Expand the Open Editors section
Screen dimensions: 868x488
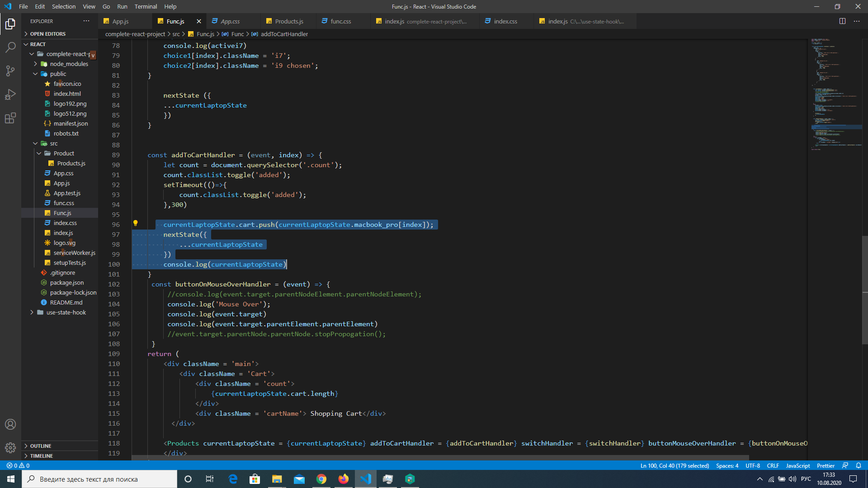[60, 34]
